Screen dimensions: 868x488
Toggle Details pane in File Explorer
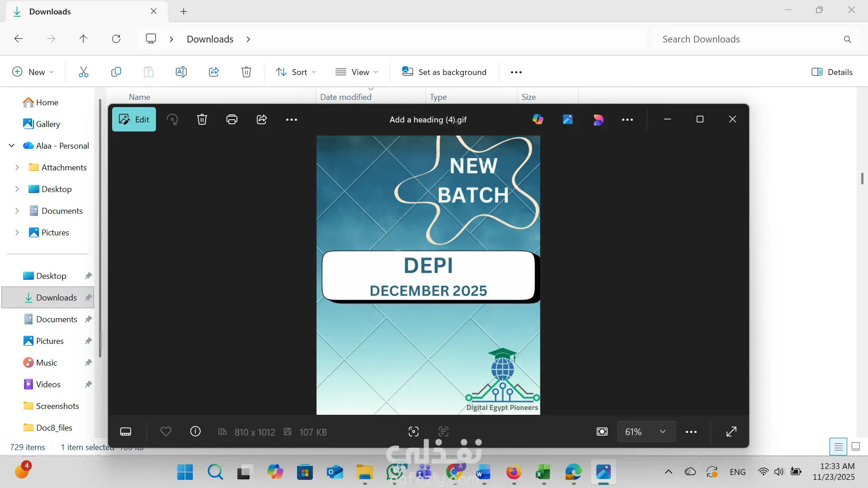(832, 72)
